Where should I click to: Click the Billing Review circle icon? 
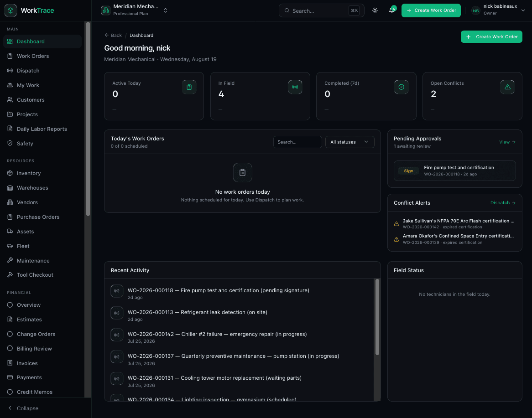[10, 348]
